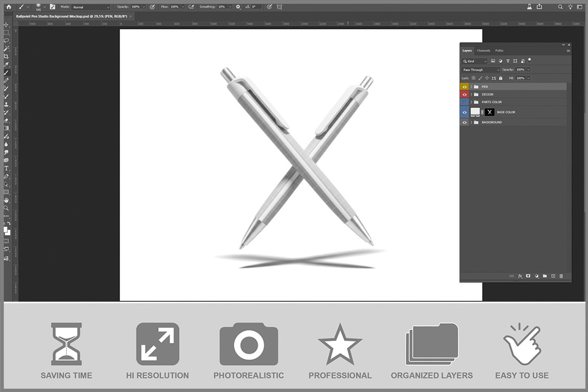Create new group with folder icon
The image size is (588, 392).
[544, 276]
